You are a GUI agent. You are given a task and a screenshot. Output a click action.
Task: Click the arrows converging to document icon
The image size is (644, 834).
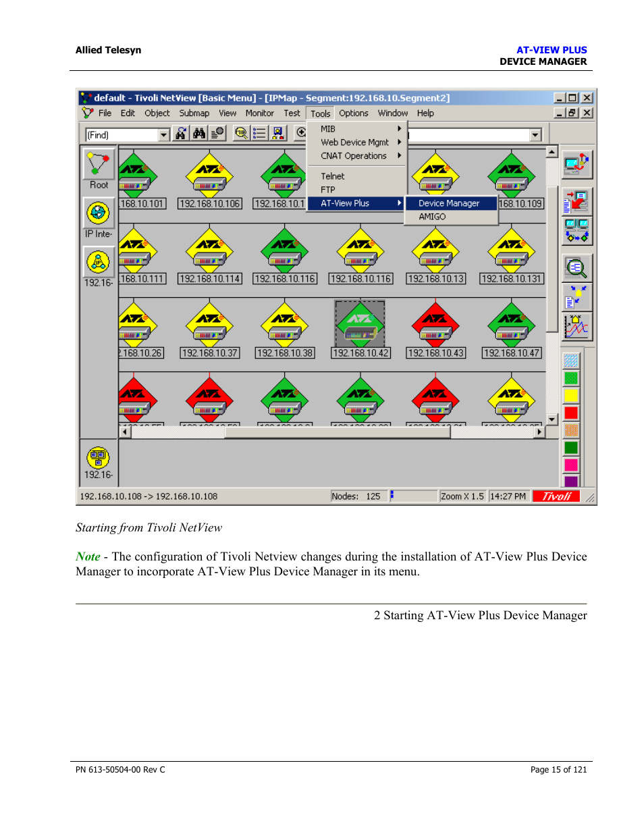pyautogui.click(x=577, y=297)
